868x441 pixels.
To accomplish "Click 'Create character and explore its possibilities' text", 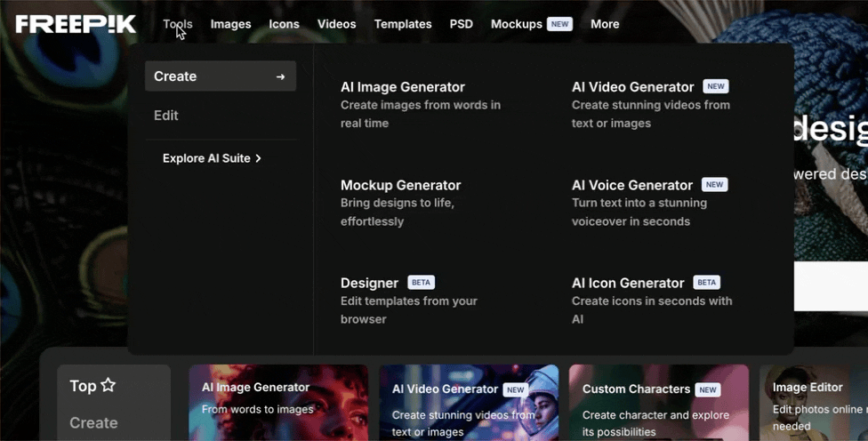I will [x=656, y=423].
